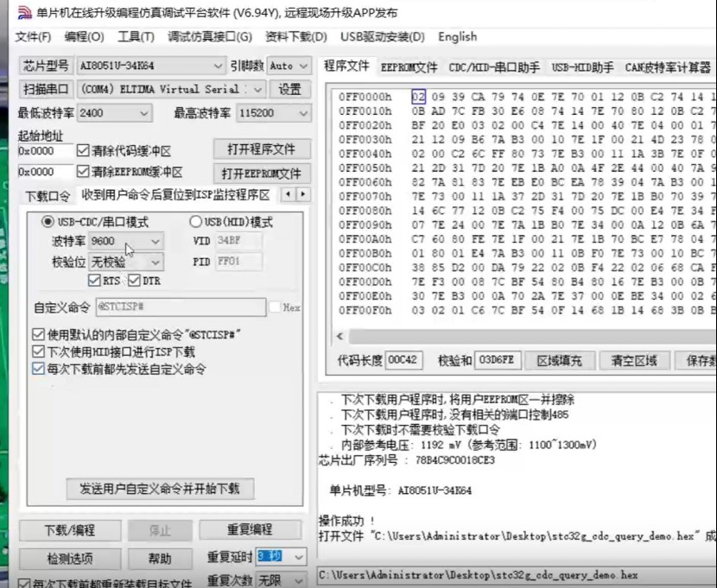Toggle the Hex checkbox
This screenshot has height=588, width=717.
(275, 307)
